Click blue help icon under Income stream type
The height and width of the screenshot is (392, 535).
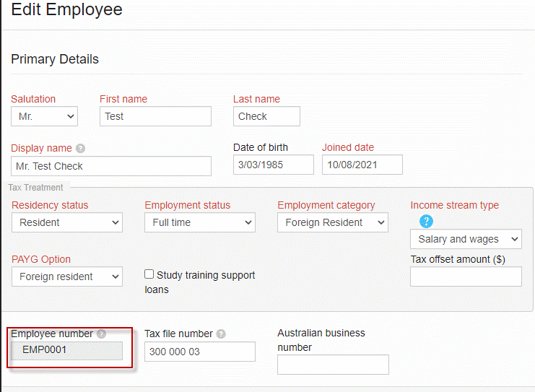pos(426,222)
